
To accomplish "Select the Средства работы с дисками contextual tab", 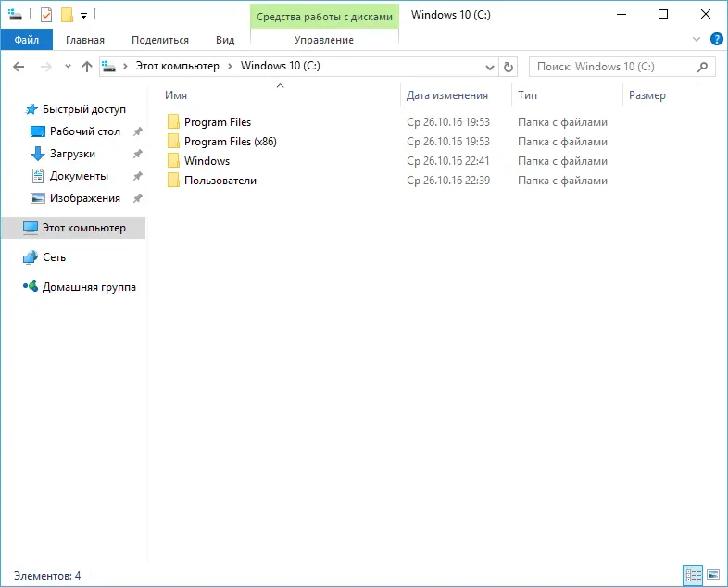I will [324, 17].
